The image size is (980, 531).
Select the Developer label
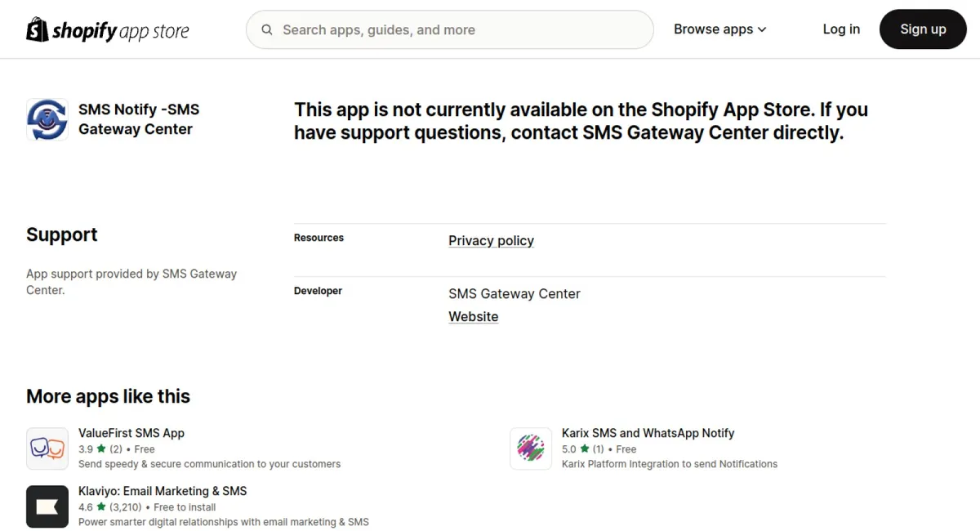318,291
